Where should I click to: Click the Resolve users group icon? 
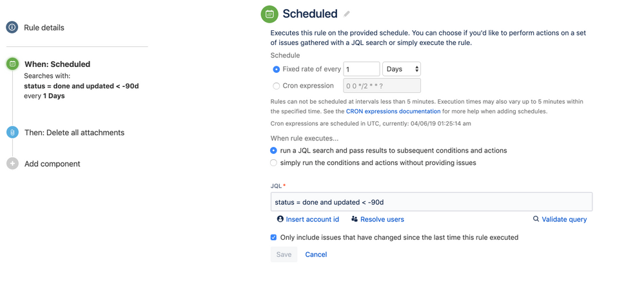[355, 219]
